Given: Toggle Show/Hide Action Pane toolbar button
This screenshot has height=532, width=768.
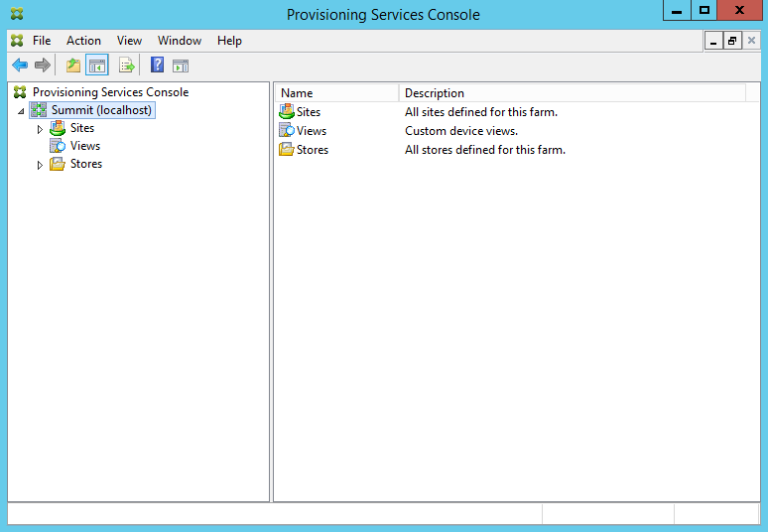Looking at the screenshot, I should click(x=180, y=66).
